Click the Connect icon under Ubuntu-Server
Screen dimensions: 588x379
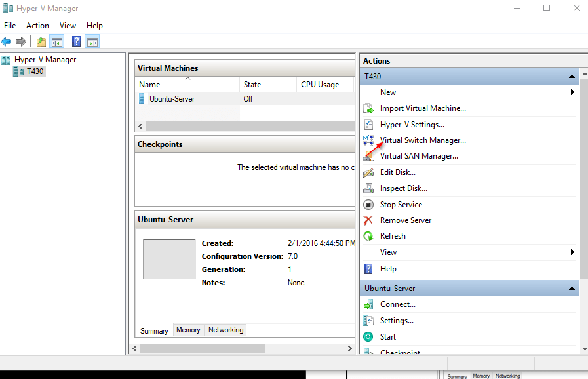pos(368,304)
